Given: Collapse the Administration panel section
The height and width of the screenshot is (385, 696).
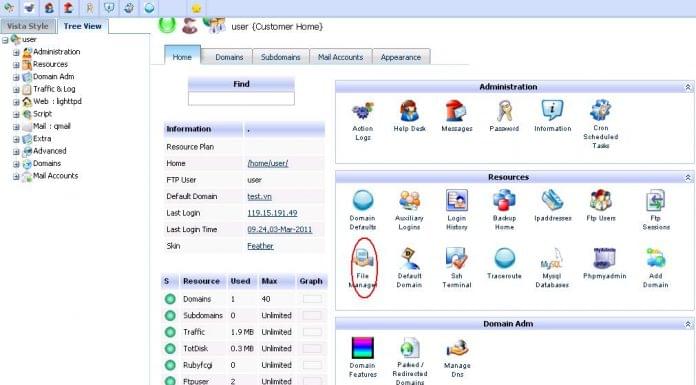Looking at the screenshot, I should point(688,87).
